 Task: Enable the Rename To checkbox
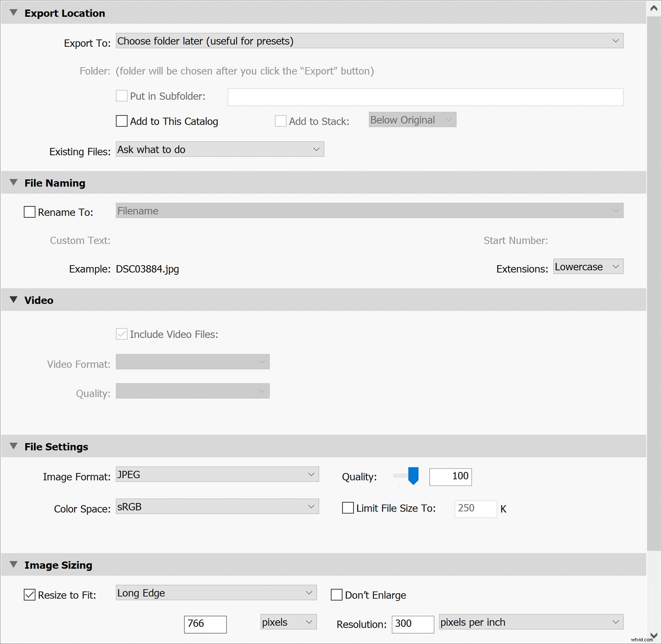(x=29, y=212)
